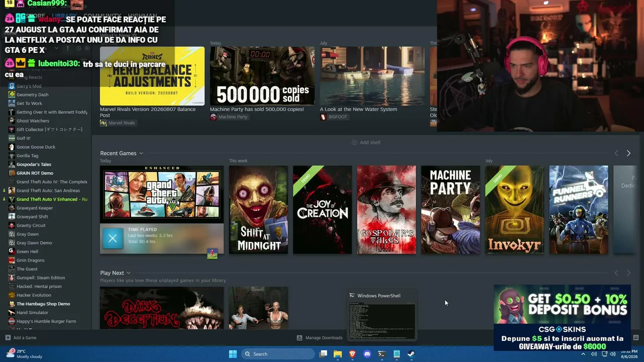Screen dimensions: 644x362
Task: Open the Brave browser taskbar icon
Action: [x=352, y=354]
